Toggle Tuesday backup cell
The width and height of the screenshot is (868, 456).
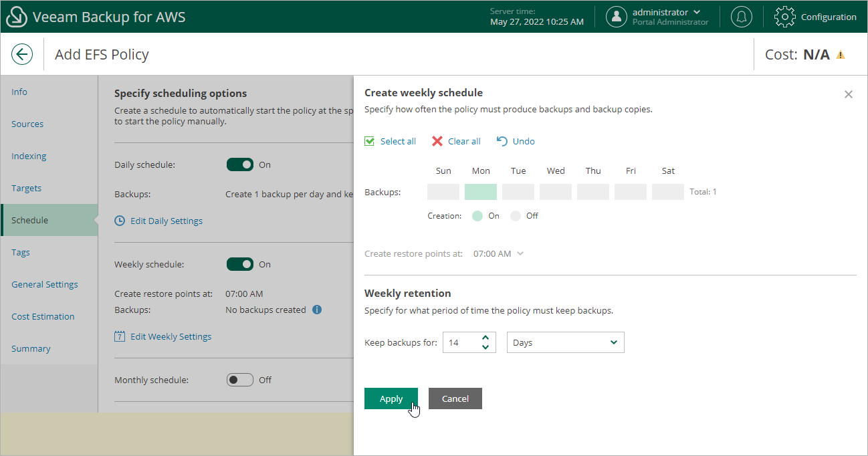[x=518, y=192]
